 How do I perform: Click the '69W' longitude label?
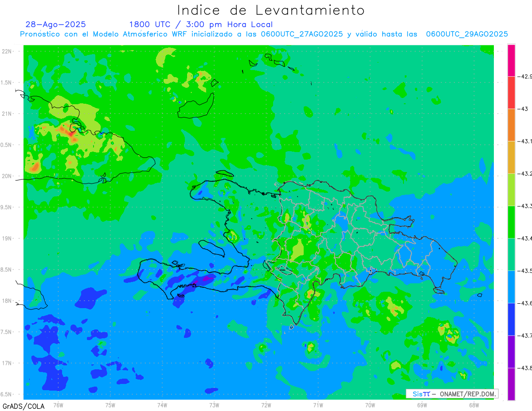(422, 404)
